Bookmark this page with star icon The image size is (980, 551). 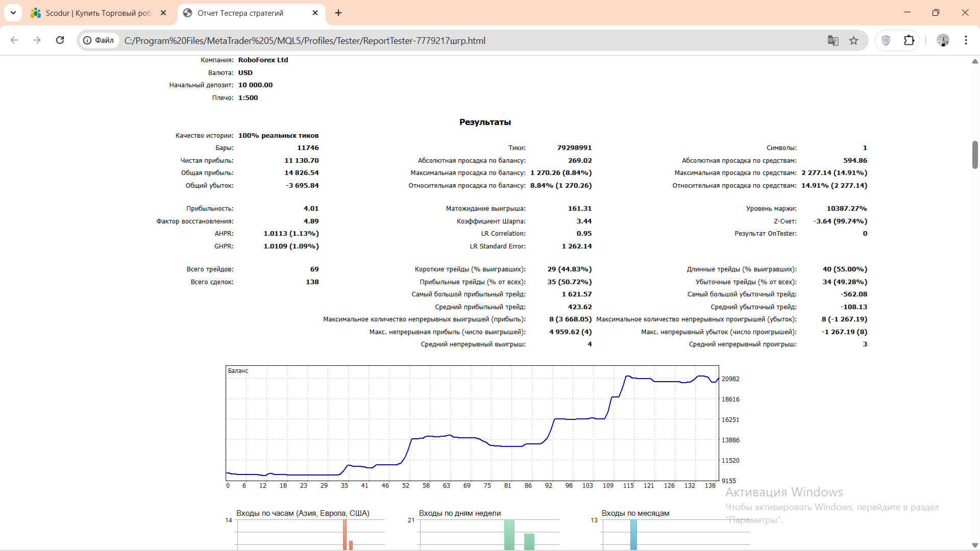[x=854, y=40]
